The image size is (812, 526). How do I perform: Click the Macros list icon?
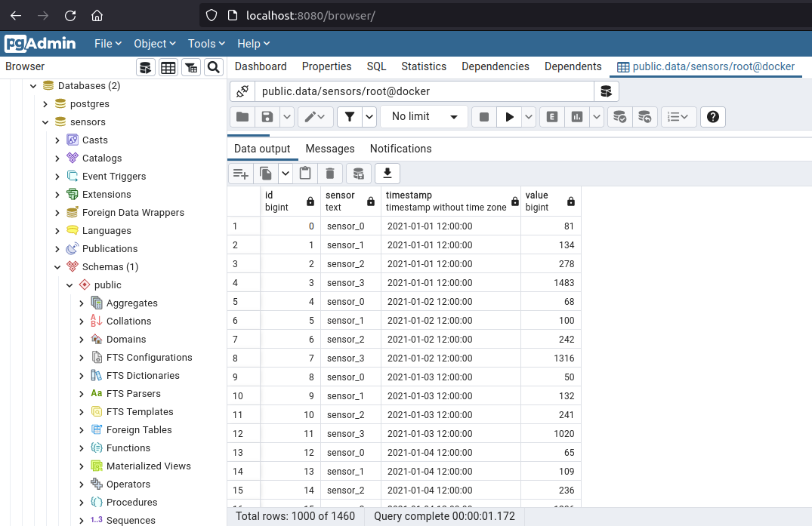pos(678,117)
